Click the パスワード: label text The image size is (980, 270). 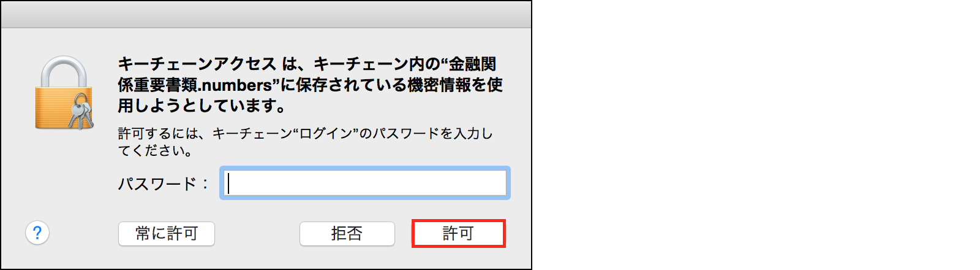[164, 183]
